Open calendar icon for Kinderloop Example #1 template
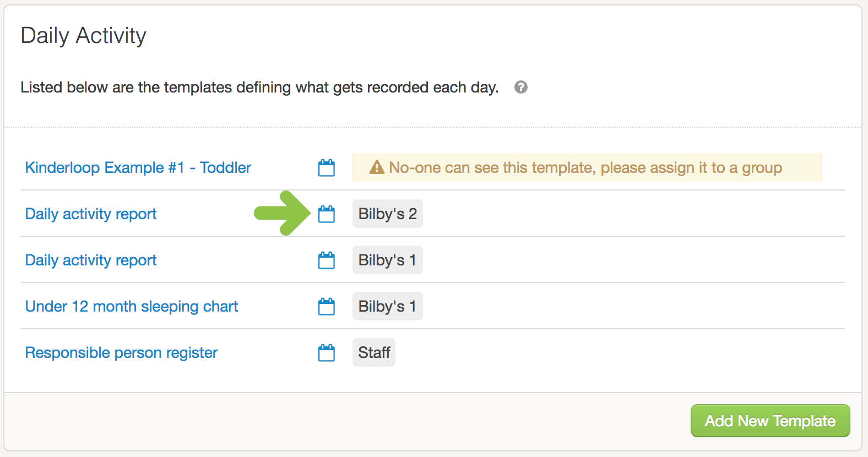 [x=327, y=167]
